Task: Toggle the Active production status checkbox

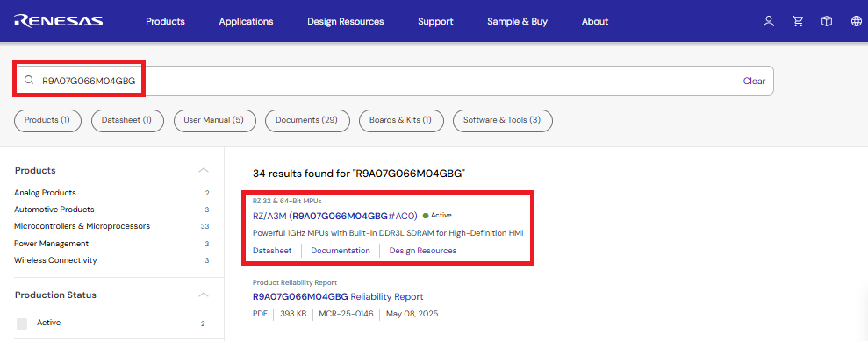Action: click(22, 323)
